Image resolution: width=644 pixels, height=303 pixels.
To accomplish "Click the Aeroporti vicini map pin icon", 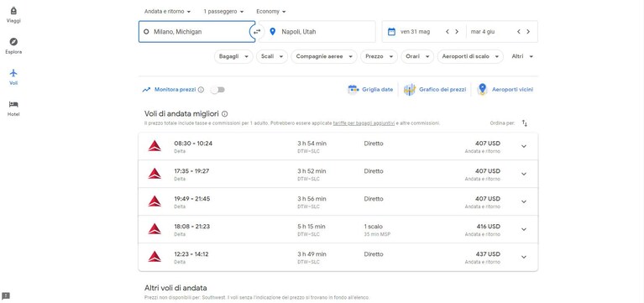I will pos(482,89).
